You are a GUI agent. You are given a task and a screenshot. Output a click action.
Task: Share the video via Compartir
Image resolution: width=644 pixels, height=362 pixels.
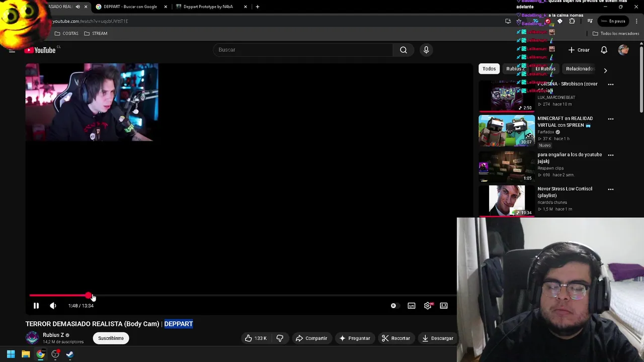pyautogui.click(x=311, y=338)
